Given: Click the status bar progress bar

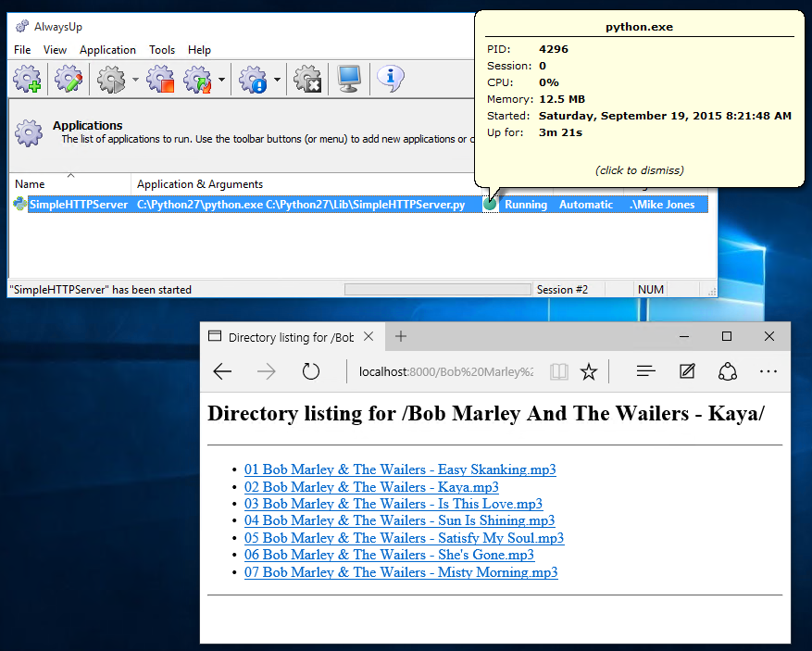Looking at the screenshot, I should click(x=438, y=290).
